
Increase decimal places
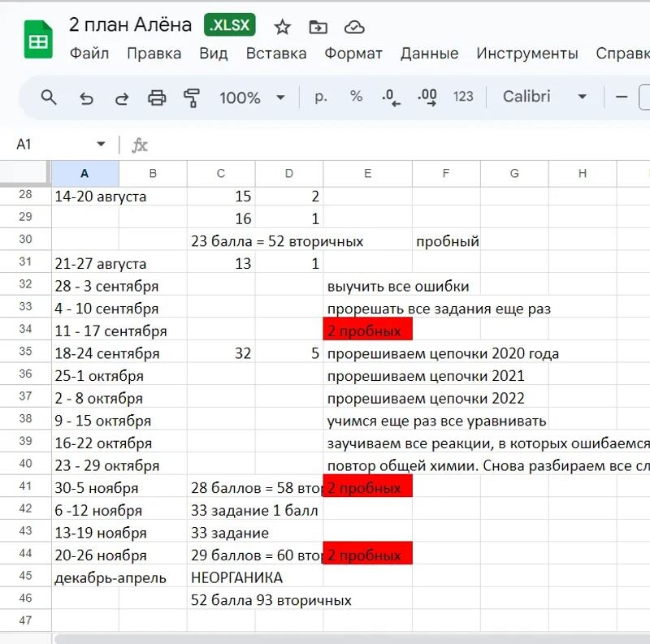[x=427, y=97]
